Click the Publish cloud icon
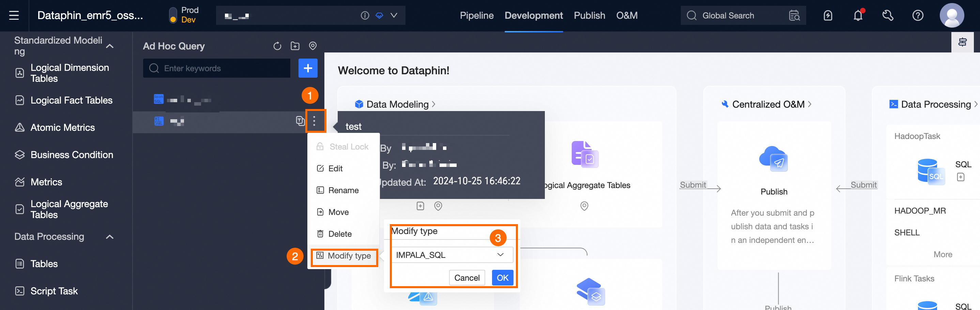This screenshot has height=310, width=980. point(774,159)
